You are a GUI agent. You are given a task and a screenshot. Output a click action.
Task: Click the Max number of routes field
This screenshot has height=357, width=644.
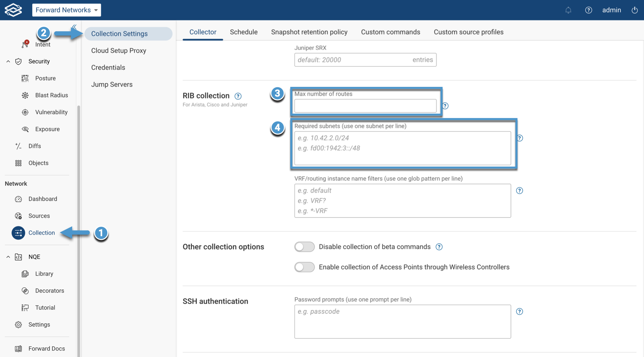(x=365, y=106)
